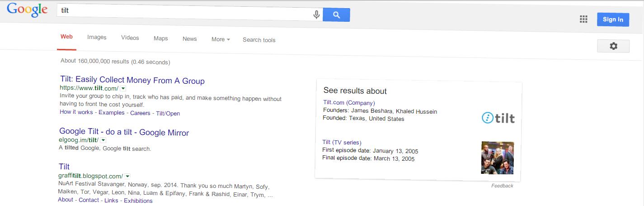The height and width of the screenshot is (206, 644).
Task: Expand dropdown arrow beside www.tilt.com URL
Action: [123, 88]
